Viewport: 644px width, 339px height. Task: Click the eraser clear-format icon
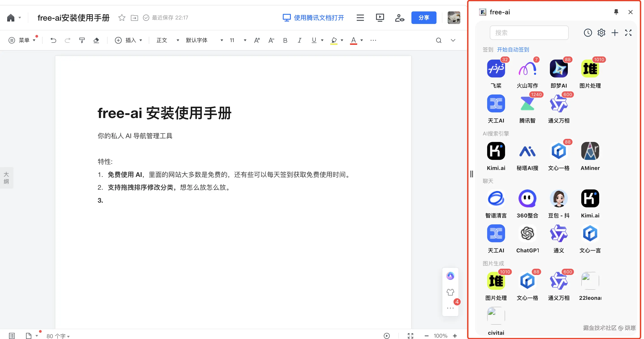click(96, 40)
